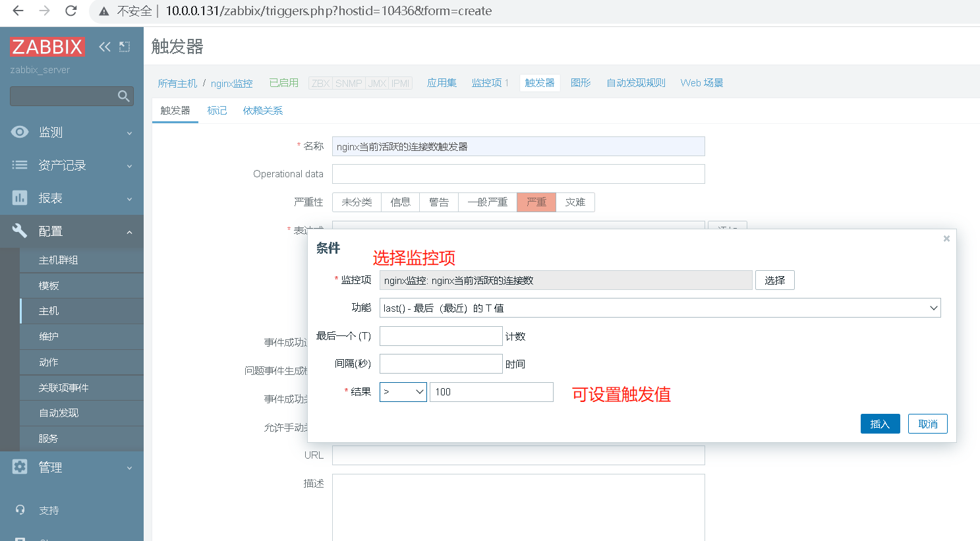This screenshot has width=980, height=541.
Task: Switch to the 触发器 form tab
Action: click(x=175, y=111)
